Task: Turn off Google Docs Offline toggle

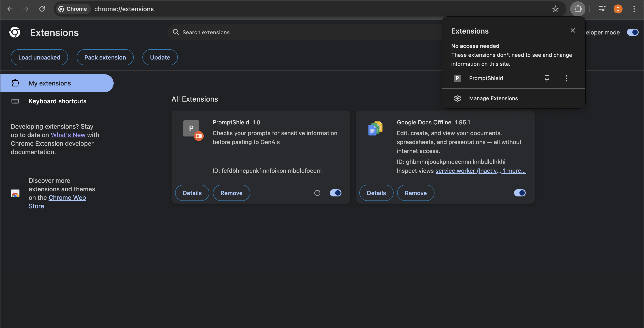Action: [519, 193]
